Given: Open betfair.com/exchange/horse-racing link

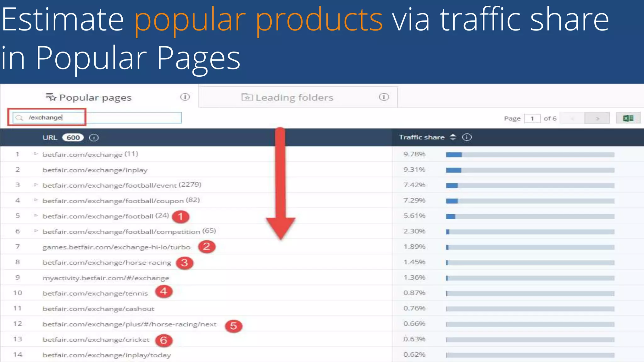Looking at the screenshot, I should click(x=107, y=262).
